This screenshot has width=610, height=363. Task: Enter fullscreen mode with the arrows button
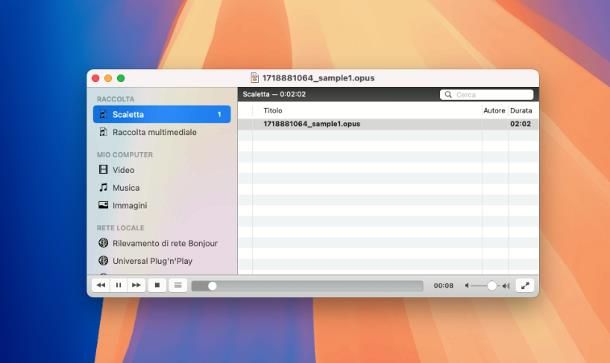coord(525,285)
